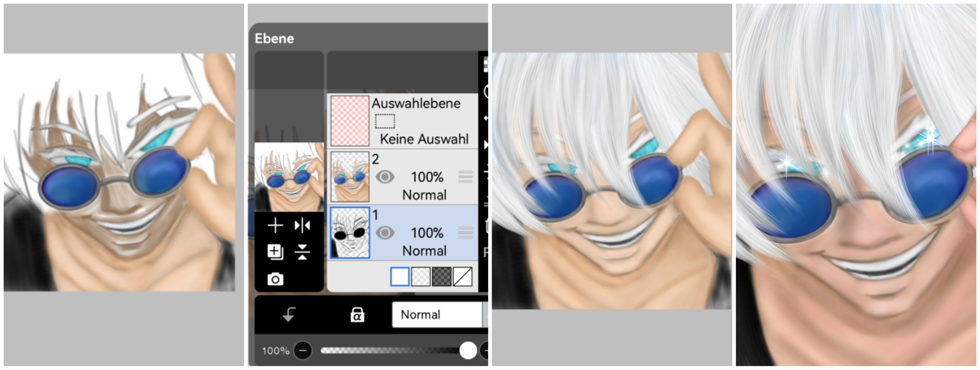
Task: Add a layer from photo using the camera icon
Action: point(275,279)
